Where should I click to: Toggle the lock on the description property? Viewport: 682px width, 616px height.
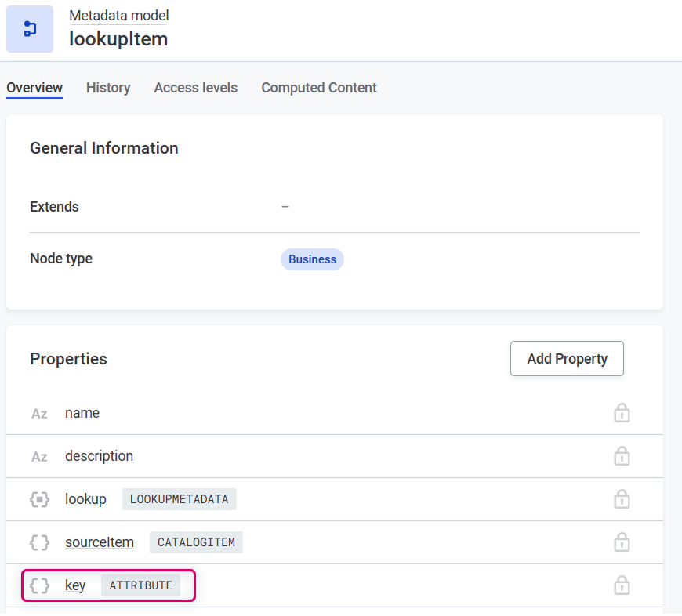[x=622, y=456]
